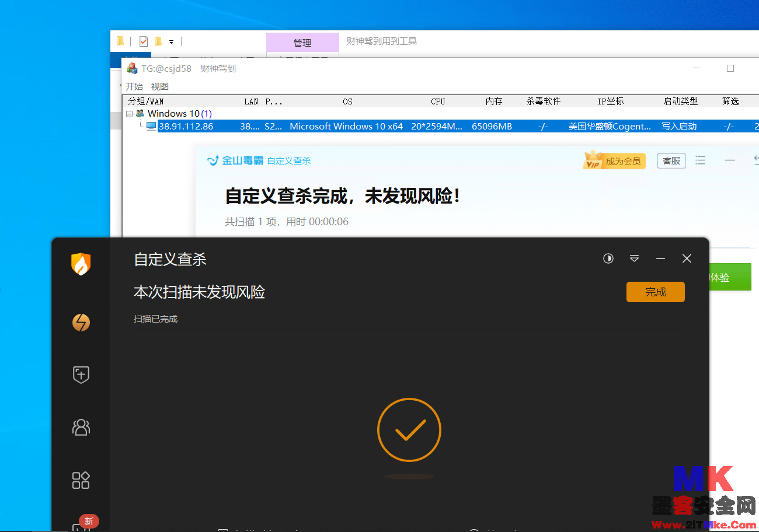
Task: Switch to the 管理 ribbon tab in Explorer
Action: click(x=302, y=43)
